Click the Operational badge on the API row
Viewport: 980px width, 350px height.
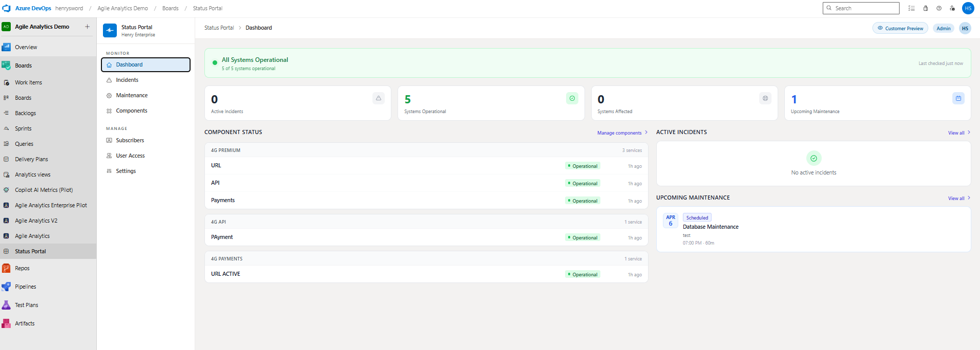pyautogui.click(x=582, y=183)
